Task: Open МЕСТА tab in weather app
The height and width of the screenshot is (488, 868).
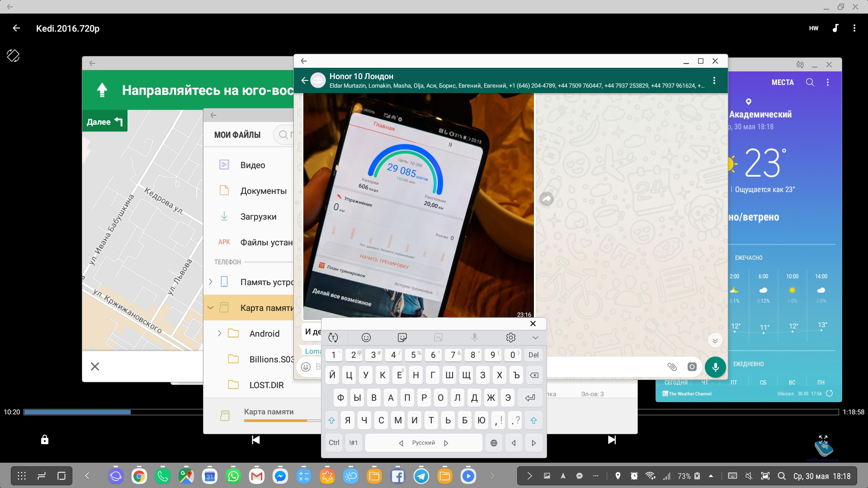Action: pyautogui.click(x=783, y=82)
